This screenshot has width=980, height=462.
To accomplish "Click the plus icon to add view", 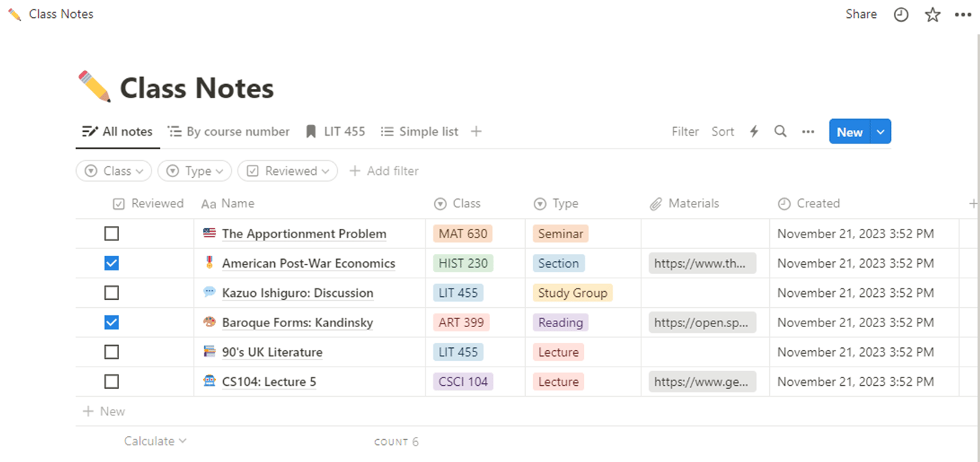I will click(476, 131).
